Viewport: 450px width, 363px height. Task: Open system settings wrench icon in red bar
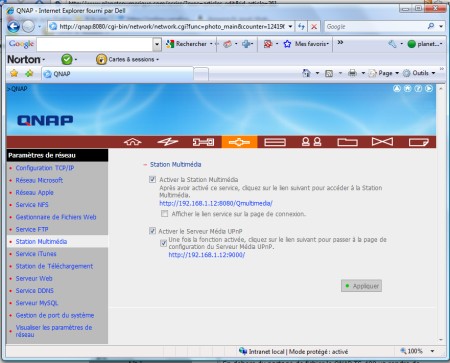click(203, 142)
